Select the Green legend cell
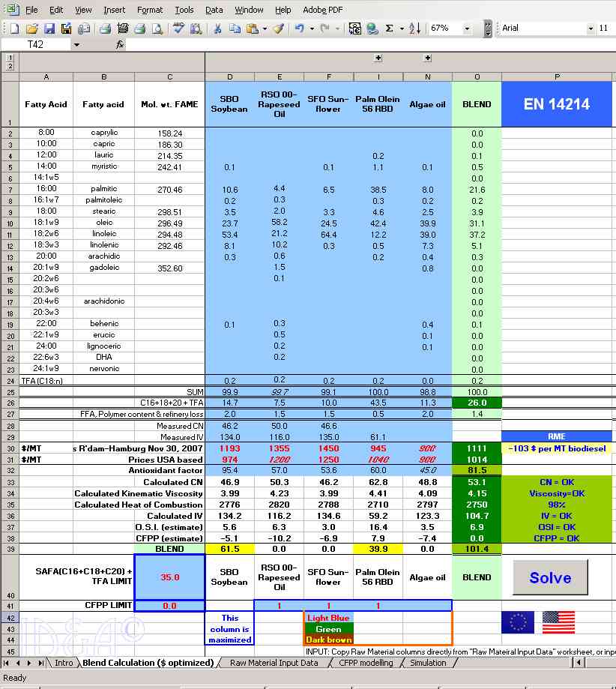 point(328,629)
